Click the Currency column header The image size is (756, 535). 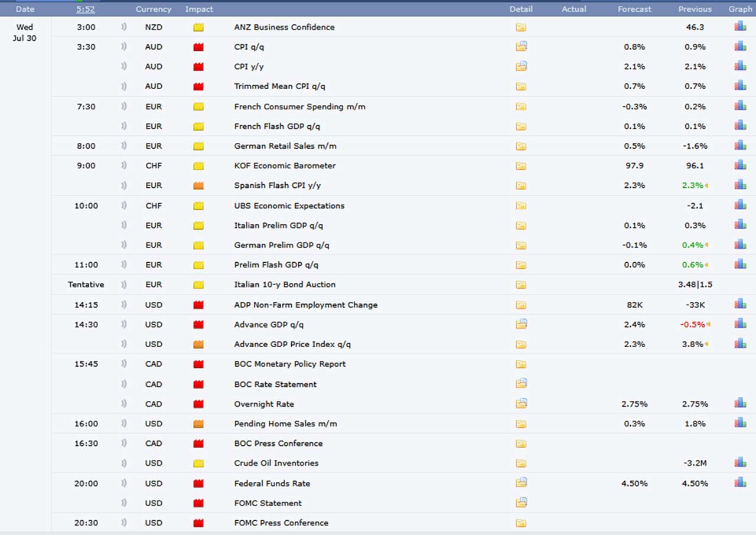coord(154,9)
